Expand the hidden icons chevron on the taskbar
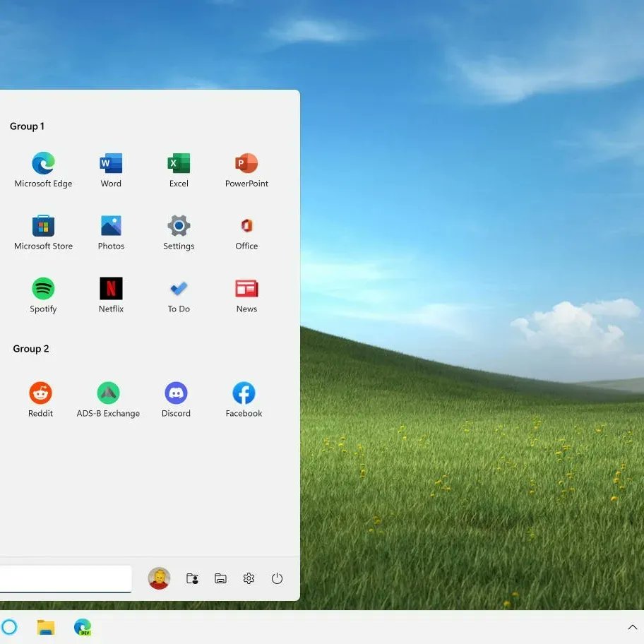 (632, 627)
